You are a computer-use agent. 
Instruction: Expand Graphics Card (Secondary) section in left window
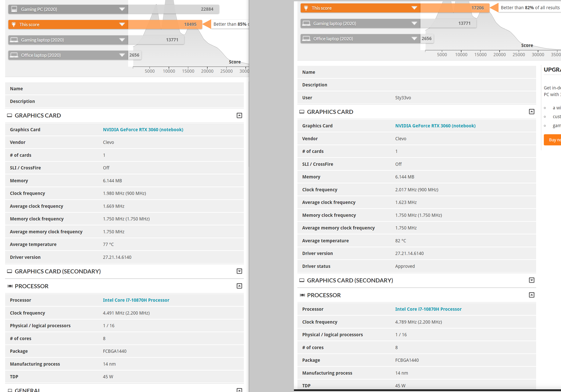pyautogui.click(x=240, y=271)
